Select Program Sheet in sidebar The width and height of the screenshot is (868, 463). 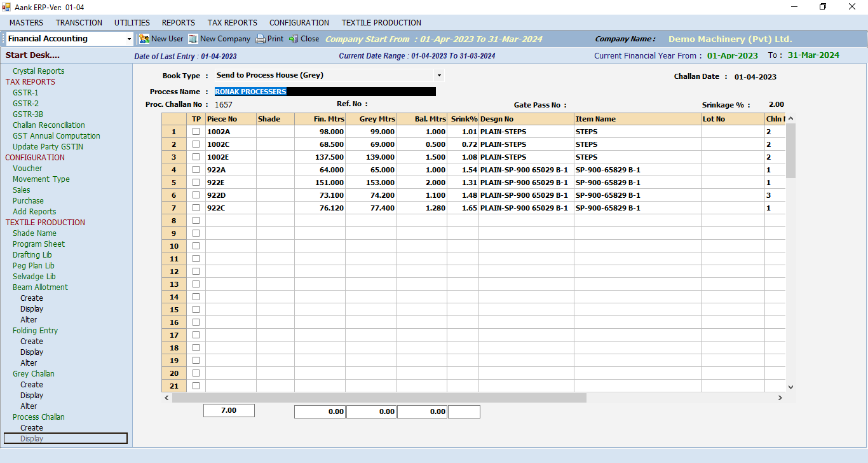pos(39,244)
